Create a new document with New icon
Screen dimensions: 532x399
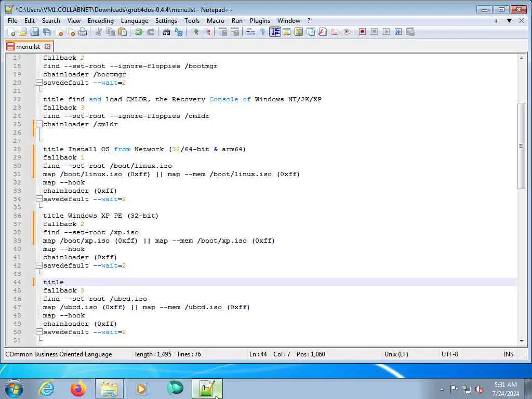coord(11,32)
